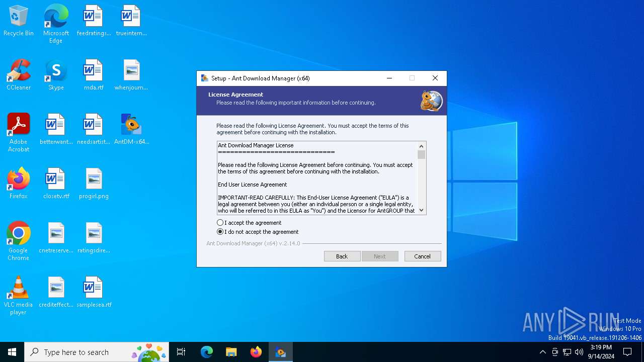Open the Recycle Bin desktop icon

19,21
